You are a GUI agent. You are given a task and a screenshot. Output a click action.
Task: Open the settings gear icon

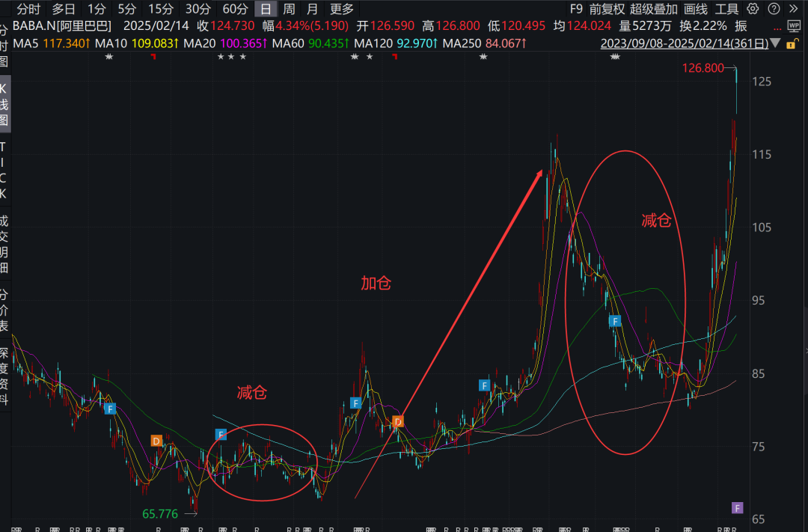pyautogui.click(x=753, y=9)
